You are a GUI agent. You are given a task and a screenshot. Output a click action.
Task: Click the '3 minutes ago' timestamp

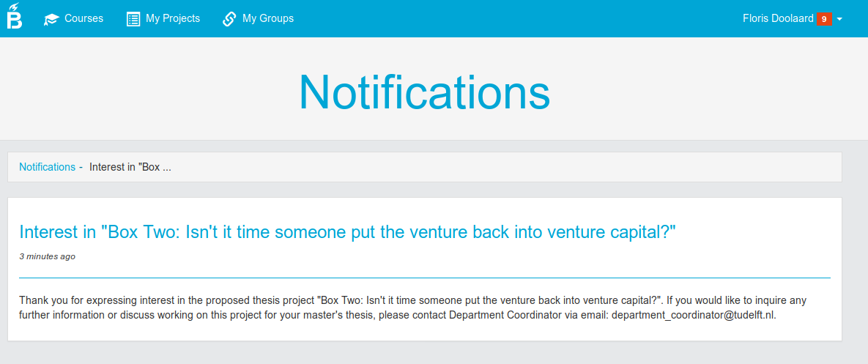point(47,256)
